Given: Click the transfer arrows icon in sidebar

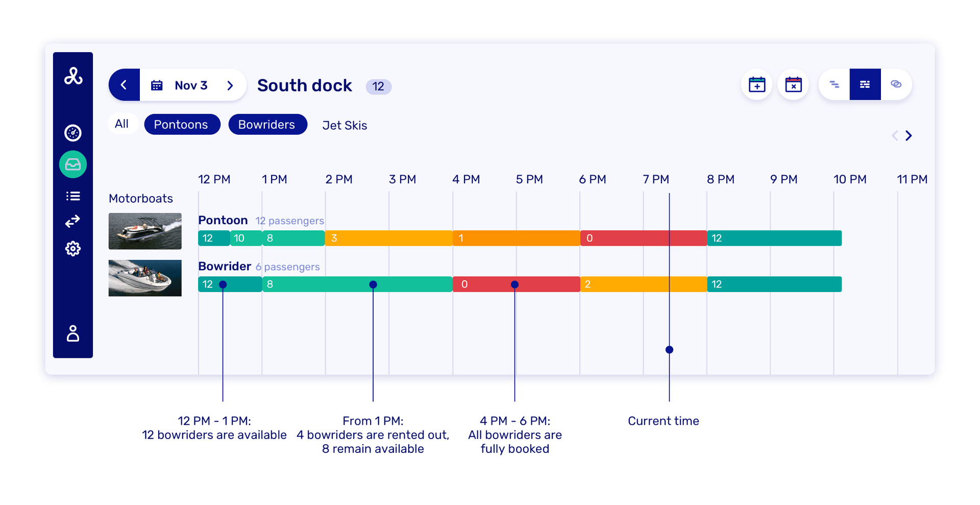Looking at the screenshot, I should point(73,222).
